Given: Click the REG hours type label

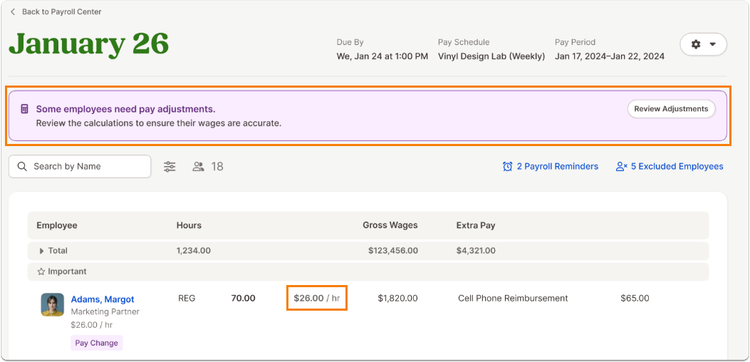Looking at the screenshot, I should [187, 298].
